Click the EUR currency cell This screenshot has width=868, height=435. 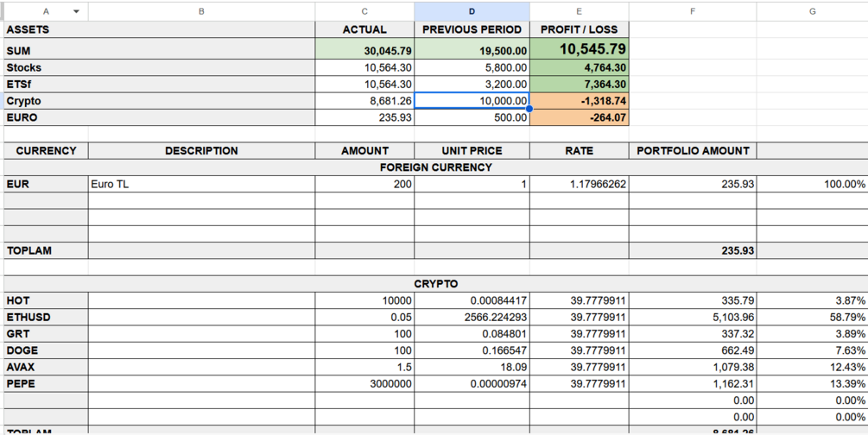pyautogui.click(x=46, y=185)
